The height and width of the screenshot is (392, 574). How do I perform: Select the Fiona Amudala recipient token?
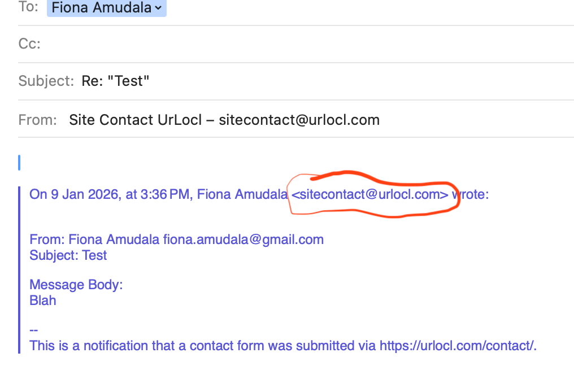[102, 8]
